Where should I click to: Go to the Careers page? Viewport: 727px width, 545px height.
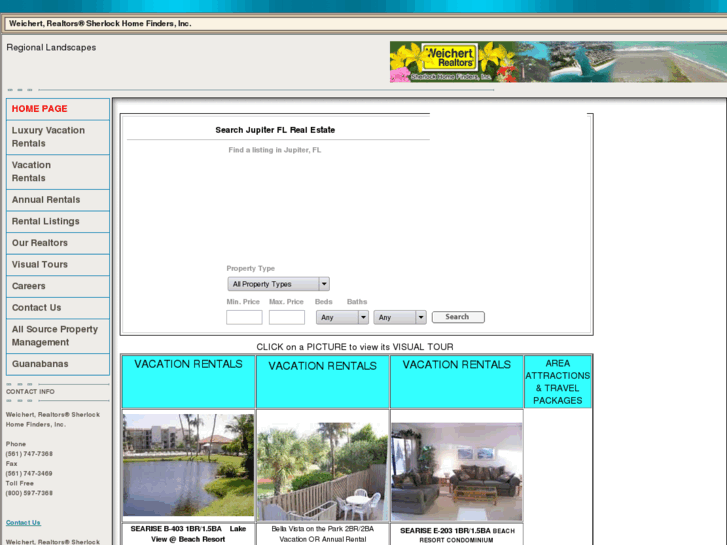click(x=58, y=286)
